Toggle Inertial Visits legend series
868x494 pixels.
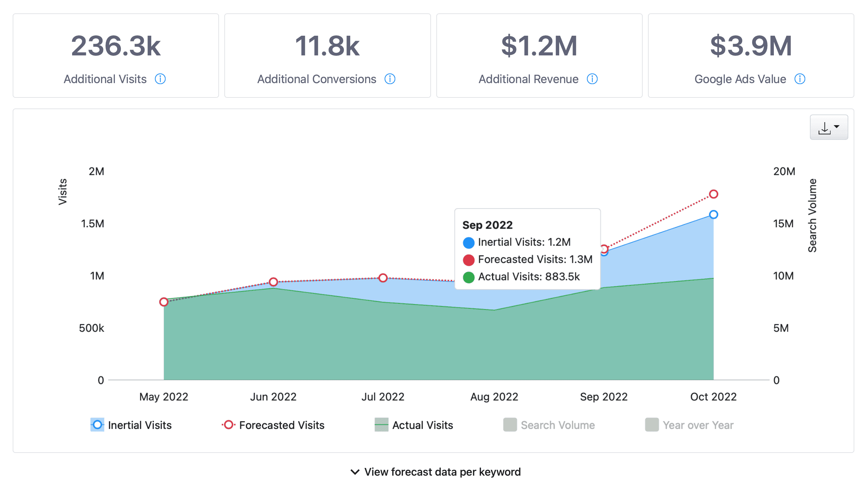[131, 425]
